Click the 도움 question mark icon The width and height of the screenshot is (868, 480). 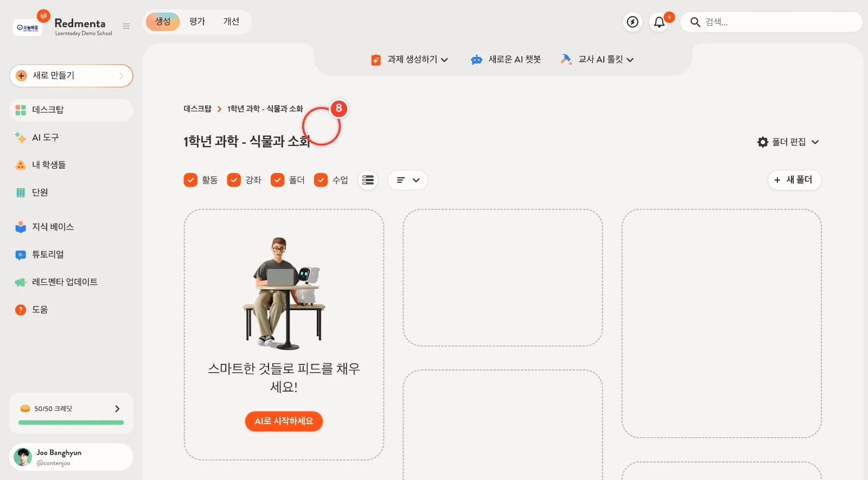tap(21, 310)
